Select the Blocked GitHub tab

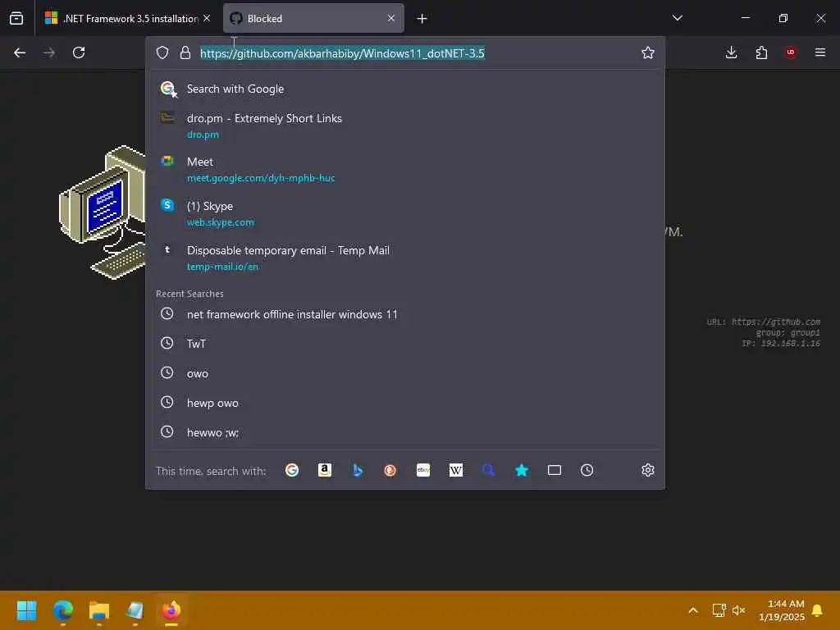tap(313, 18)
